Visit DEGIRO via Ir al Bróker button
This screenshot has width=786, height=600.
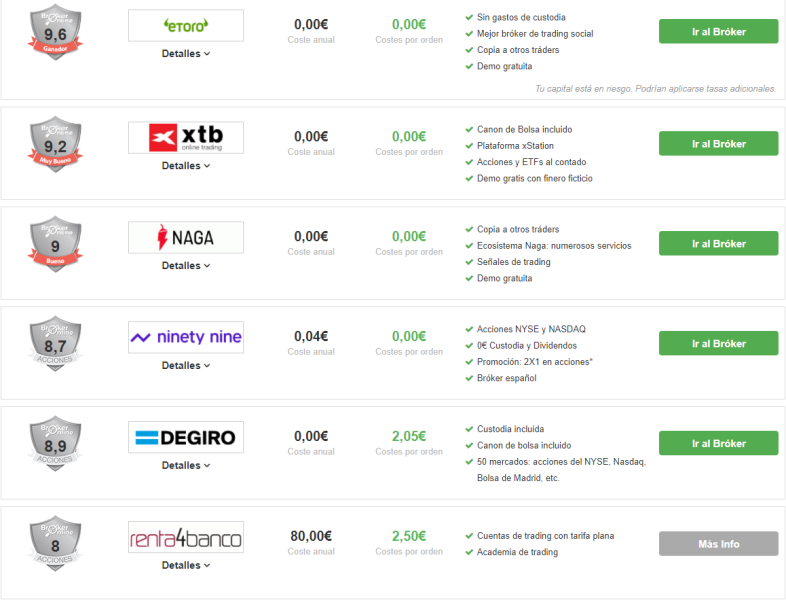[718, 443]
